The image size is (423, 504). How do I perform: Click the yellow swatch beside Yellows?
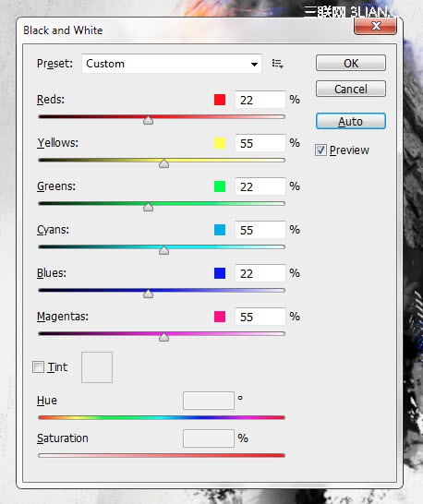(220, 143)
